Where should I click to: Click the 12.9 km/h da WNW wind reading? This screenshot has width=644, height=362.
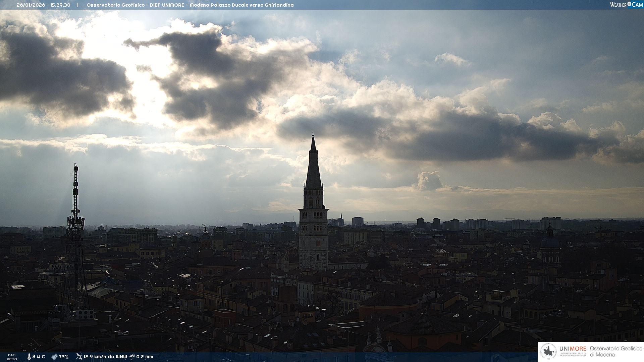105,357
